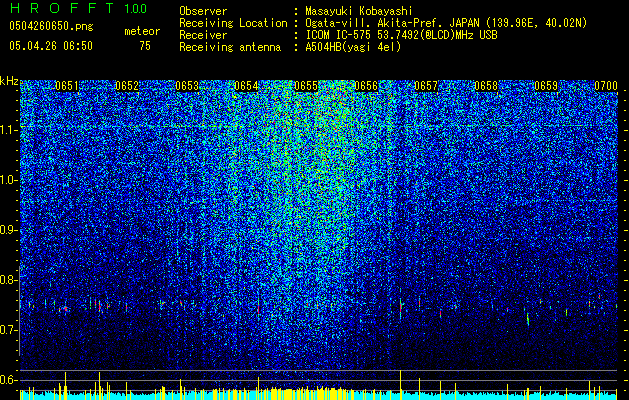Click the ICOM IC-575 receiver value
Screen dimensions: 629x400
pos(401,35)
